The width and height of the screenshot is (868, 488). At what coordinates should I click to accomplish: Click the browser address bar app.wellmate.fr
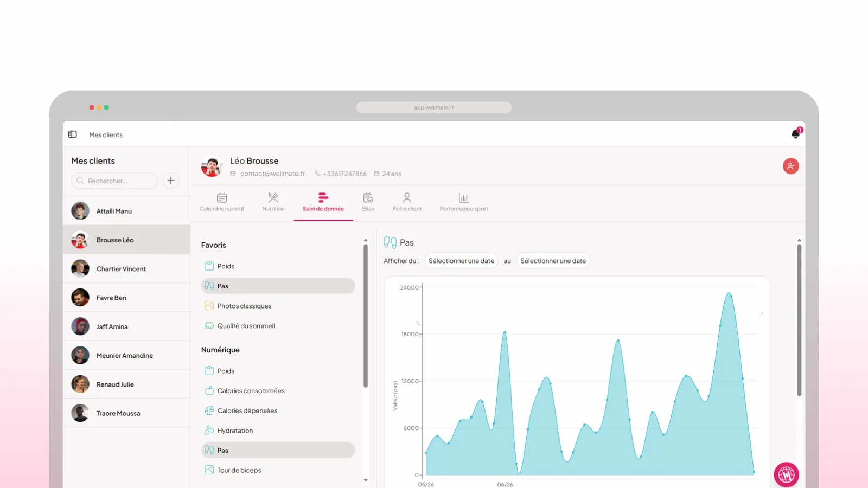point(433,107)
